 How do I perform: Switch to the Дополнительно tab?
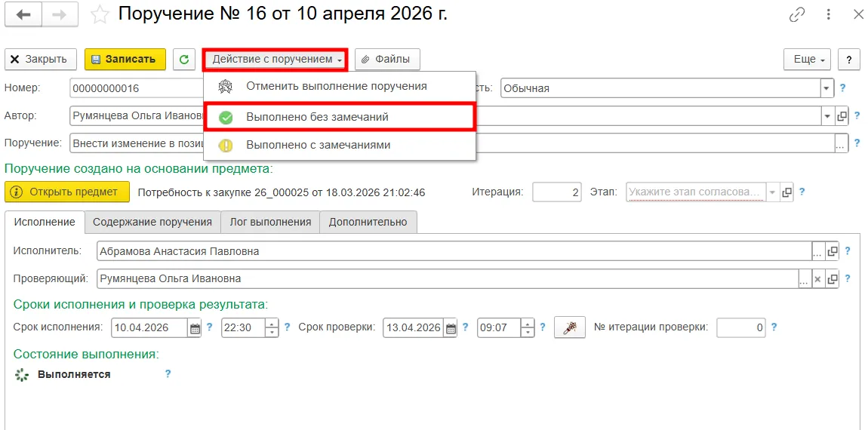[368, 222]
